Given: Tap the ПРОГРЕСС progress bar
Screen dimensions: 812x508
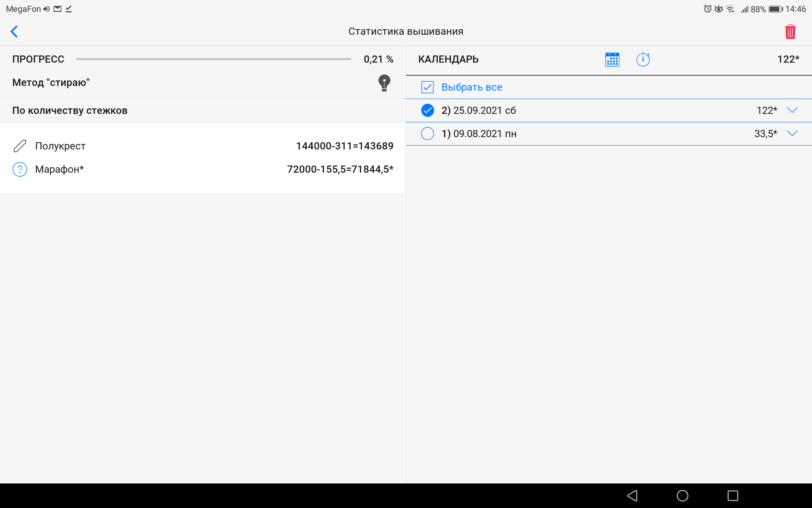Looking at the screenshot, I should 214,59.
